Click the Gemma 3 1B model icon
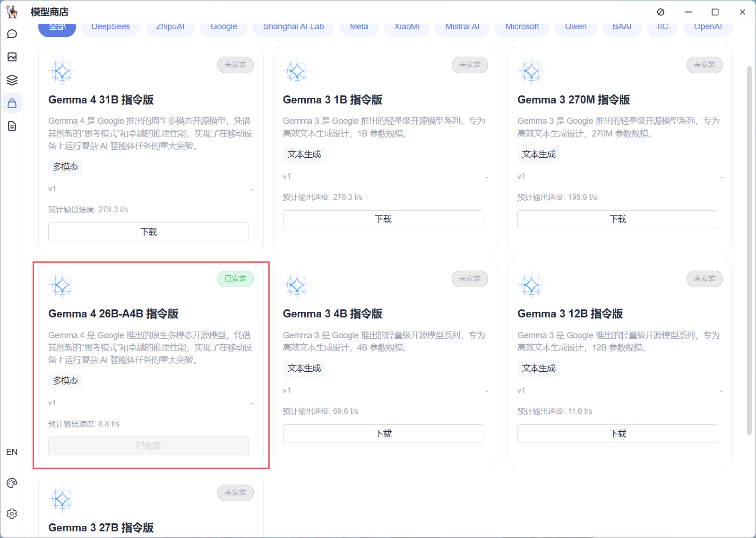 pos(297,71)
